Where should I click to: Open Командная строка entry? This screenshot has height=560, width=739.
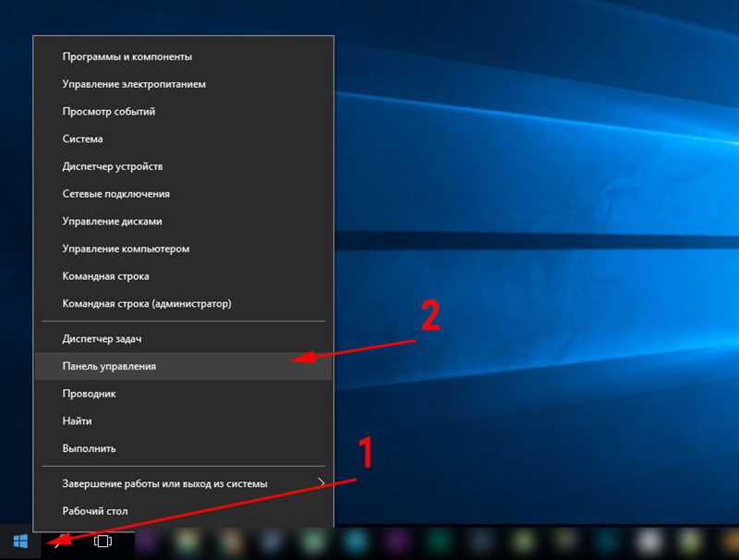click(x=183, y=276)
